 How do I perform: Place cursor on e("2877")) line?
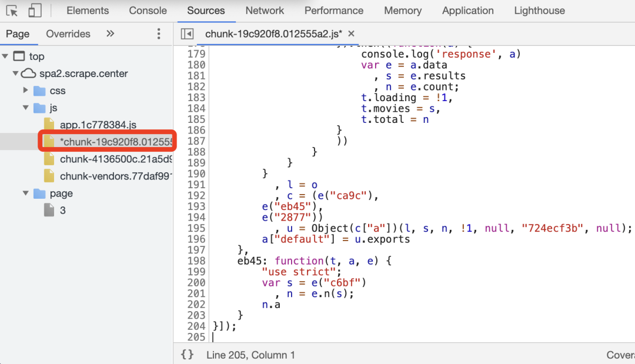click(x=292, y=218)
